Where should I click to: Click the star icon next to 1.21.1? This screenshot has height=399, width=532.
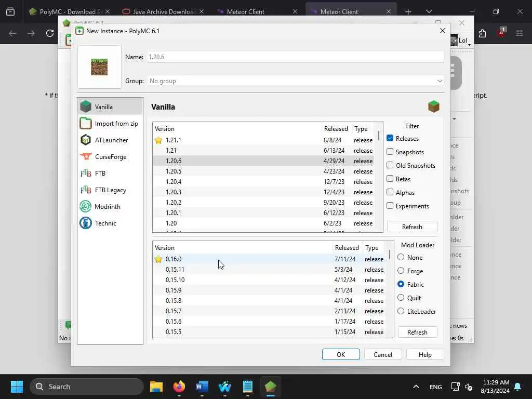tap(158, 140)
